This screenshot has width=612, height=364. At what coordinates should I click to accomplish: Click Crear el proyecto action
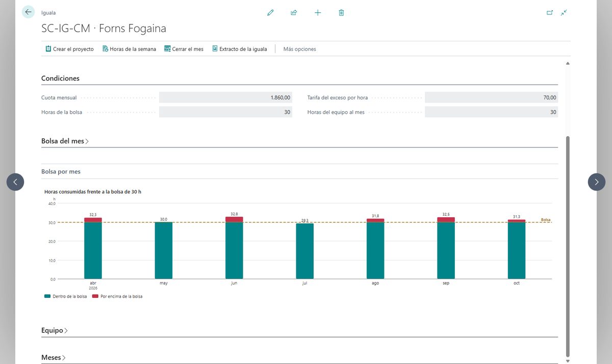[x=69, y=49]
